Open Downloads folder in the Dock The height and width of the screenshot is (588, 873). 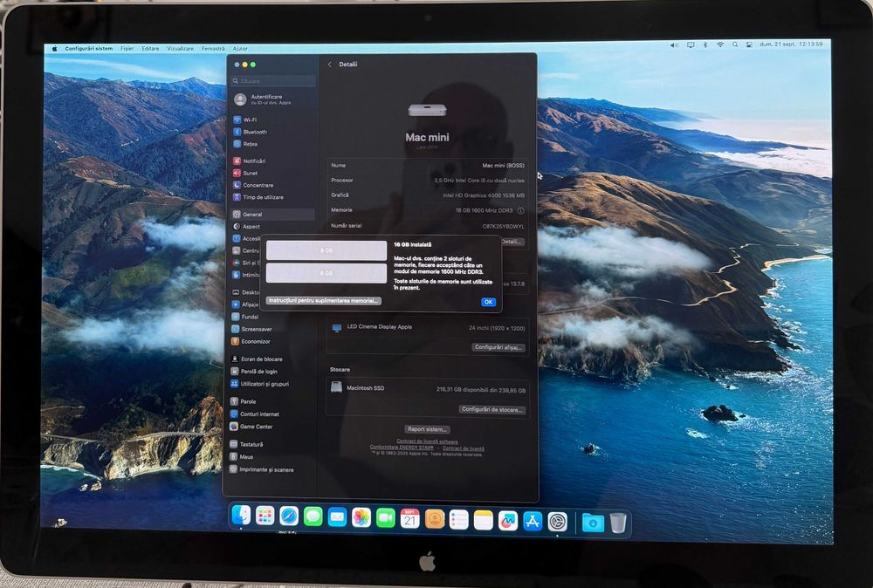tap(593, 523)
